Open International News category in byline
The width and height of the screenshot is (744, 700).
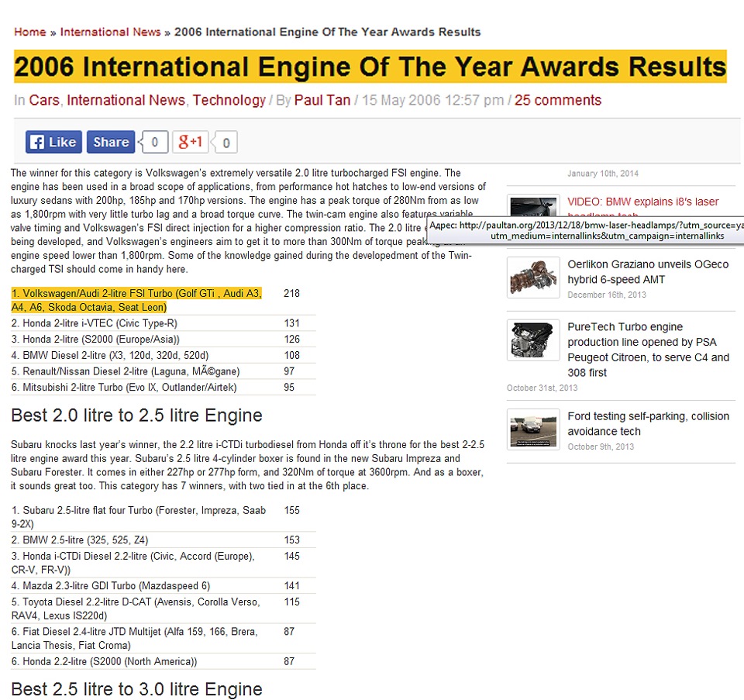click(x=126, y=100)
